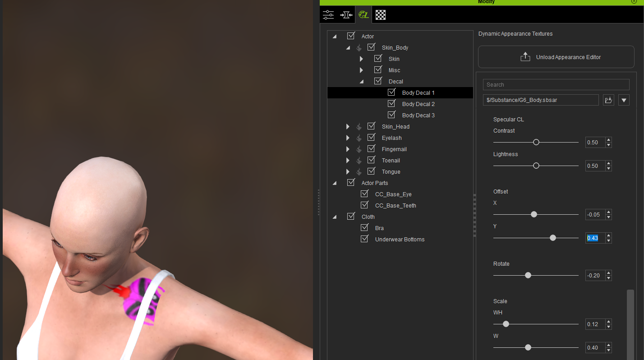Click upload icon on Unload Appearance Editor
This screenshot has height=360, width=644.
(x=525, y=57)
